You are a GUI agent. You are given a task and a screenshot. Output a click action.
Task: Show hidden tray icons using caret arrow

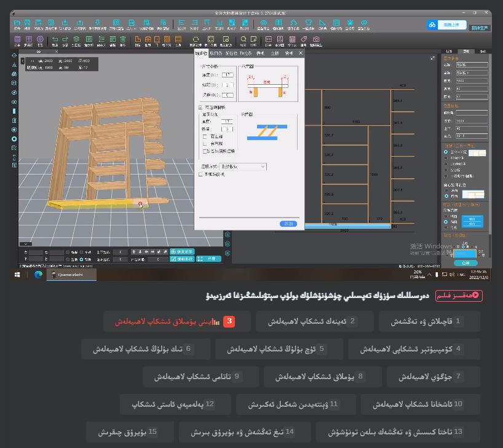click(429, 275)
